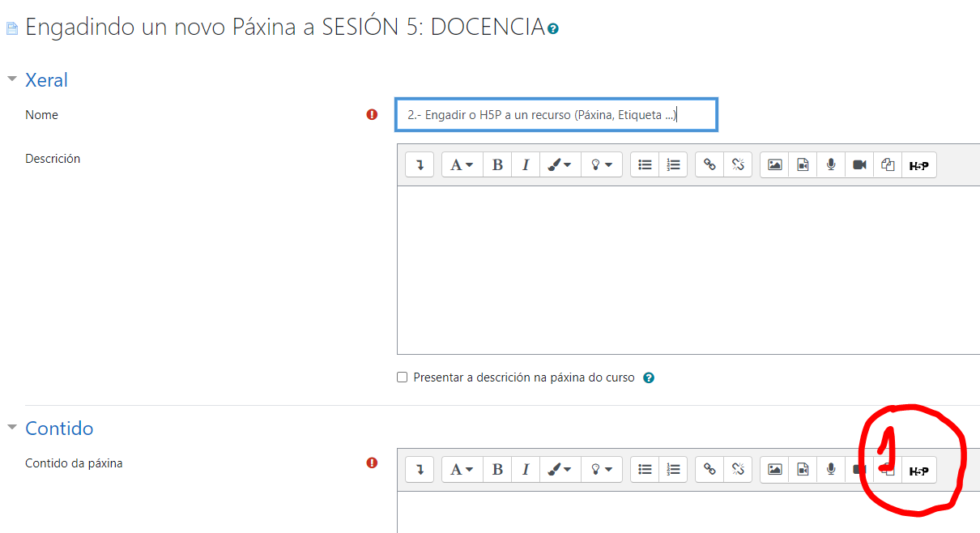This screenshot has width=980, height=533.
Task: Toggle bold in the Descrición editor
Action: (x=497, y=165)
